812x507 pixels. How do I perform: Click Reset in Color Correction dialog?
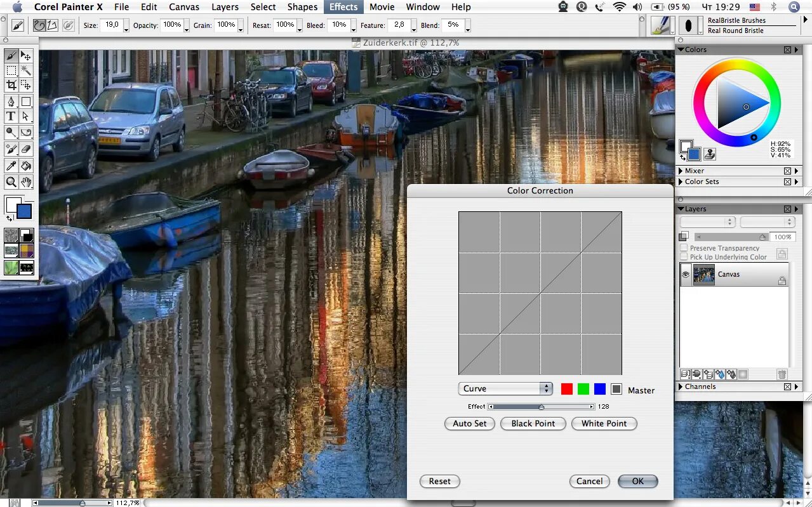[439, 481]
